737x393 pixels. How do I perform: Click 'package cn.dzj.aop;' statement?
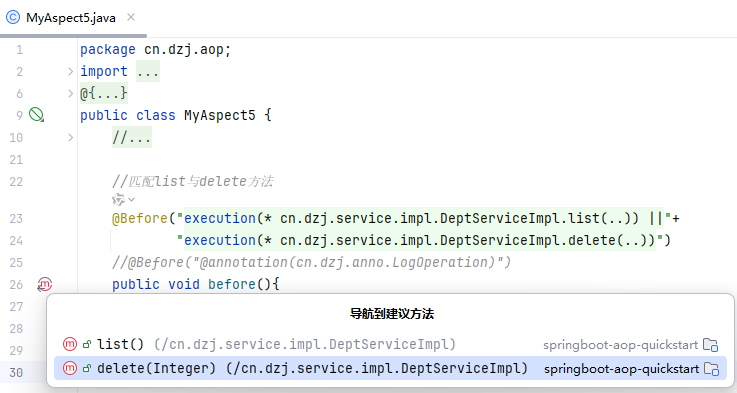(x=156, y=49)
